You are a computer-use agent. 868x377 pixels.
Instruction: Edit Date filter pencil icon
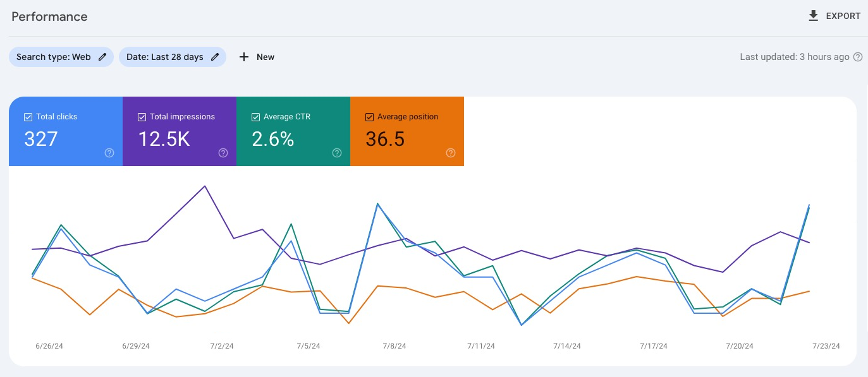tap(215, 57)
